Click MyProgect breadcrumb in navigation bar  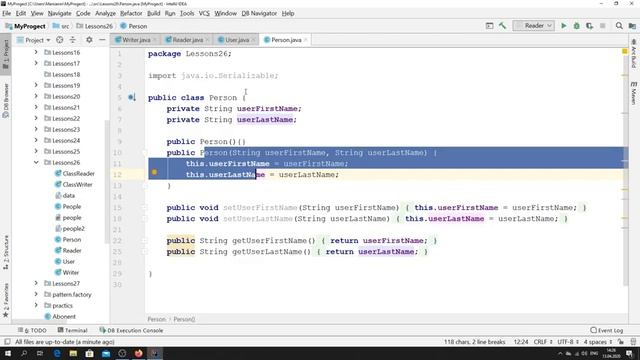click(x=25, y=26)
